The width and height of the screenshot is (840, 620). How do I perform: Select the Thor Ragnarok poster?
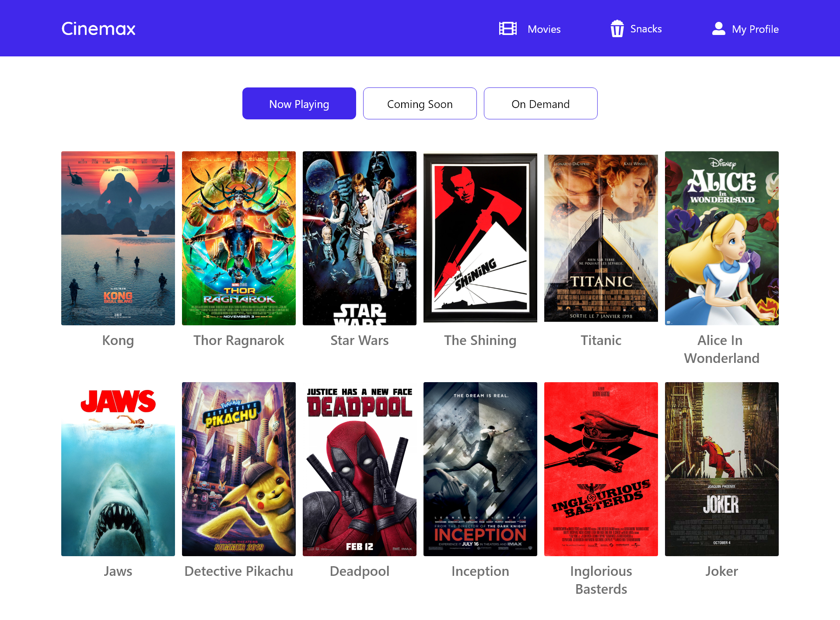(x=239, y=238)
